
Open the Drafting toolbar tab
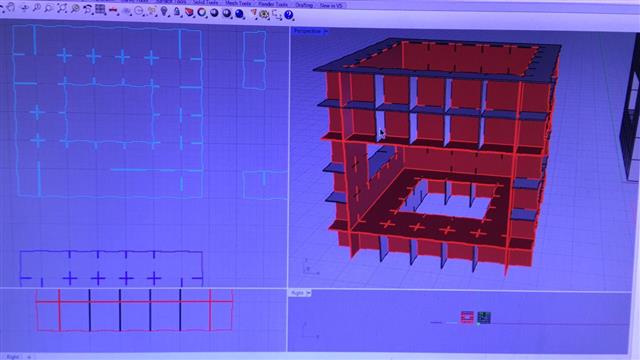pos(304,5)
